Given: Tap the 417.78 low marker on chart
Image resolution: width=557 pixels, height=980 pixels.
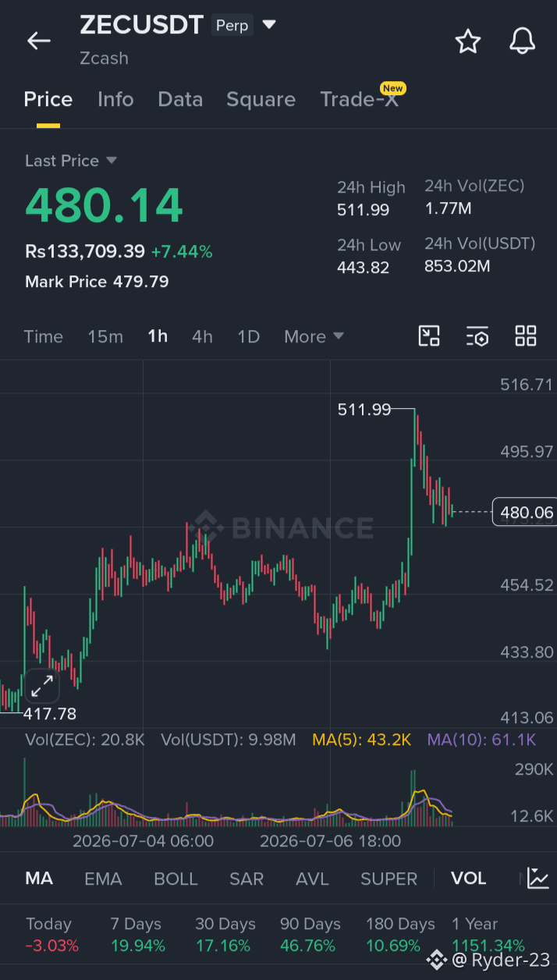Looking at the screenshot, I should pyautogui.click(x=50, y=713).
